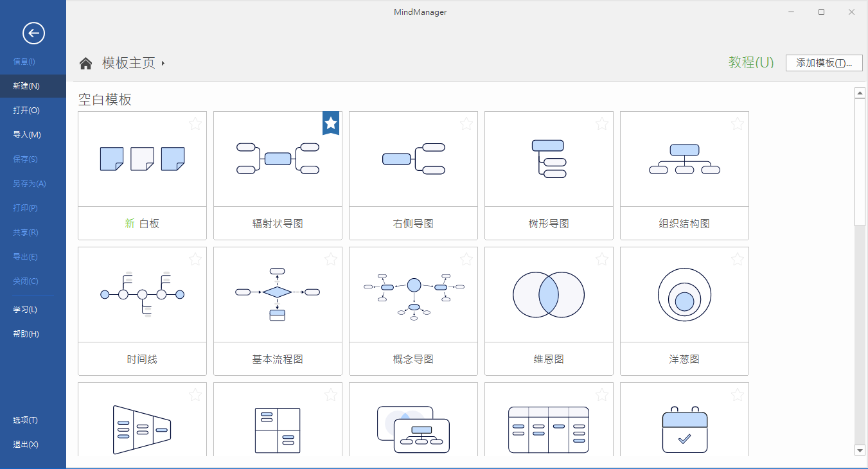
Task: Click the 模板主页 breadcrumb text
Action: pyautogui.click(x=128, y=63)
